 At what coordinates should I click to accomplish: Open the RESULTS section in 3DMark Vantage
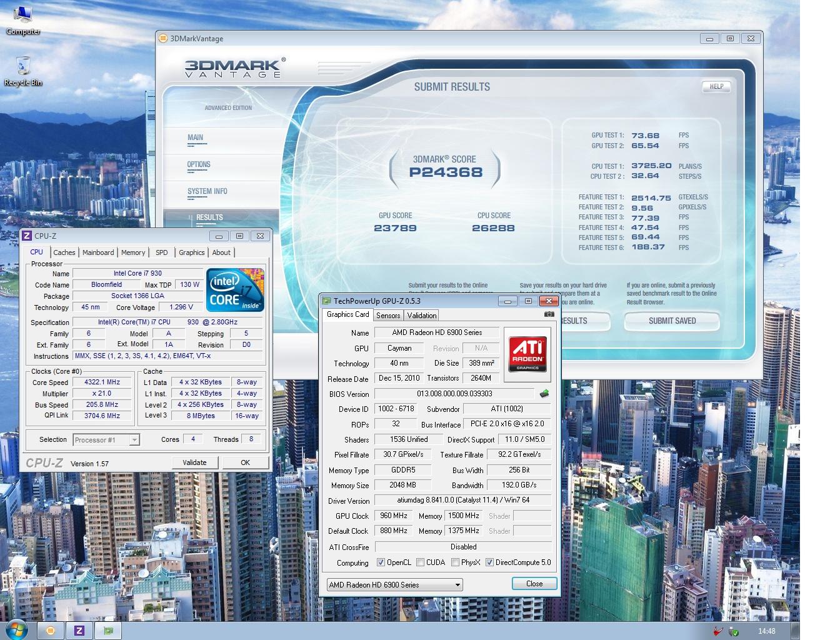[x=209, y=217]
